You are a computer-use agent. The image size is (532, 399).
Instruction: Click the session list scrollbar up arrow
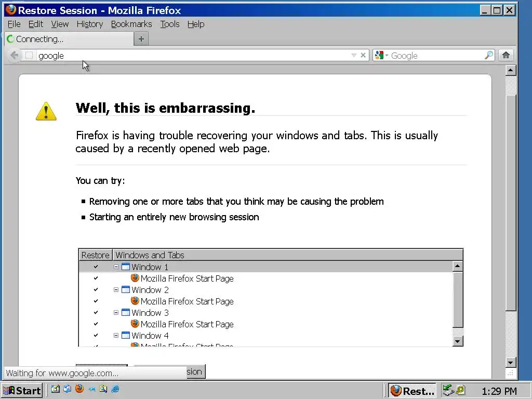point(458,267)
